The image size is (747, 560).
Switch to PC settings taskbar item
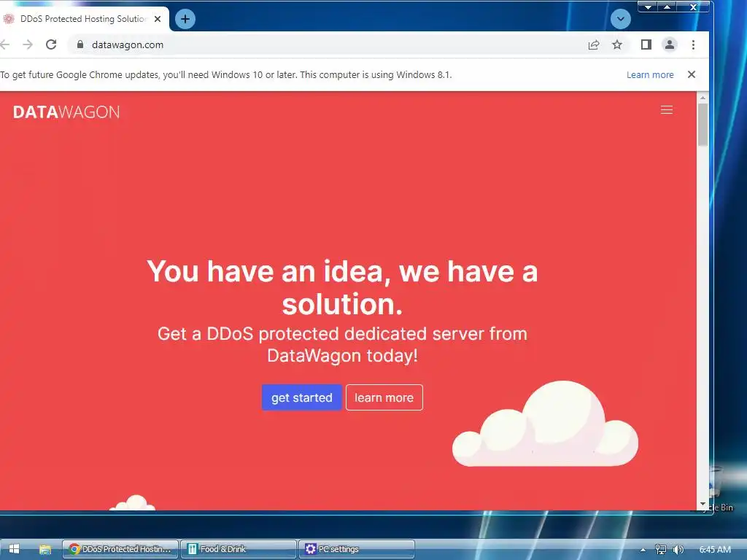357,549
